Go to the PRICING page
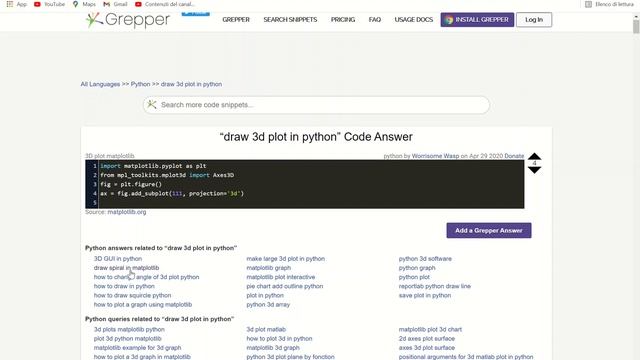Image resolution: width=640 pixels, height=360 pixels. click(343, 20)
